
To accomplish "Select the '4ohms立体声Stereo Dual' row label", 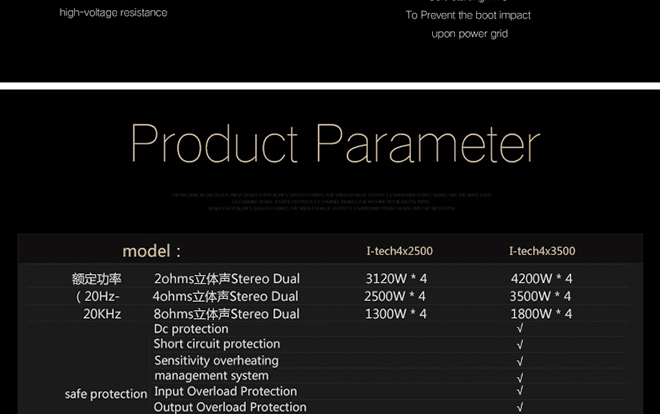I will (226, 296).
